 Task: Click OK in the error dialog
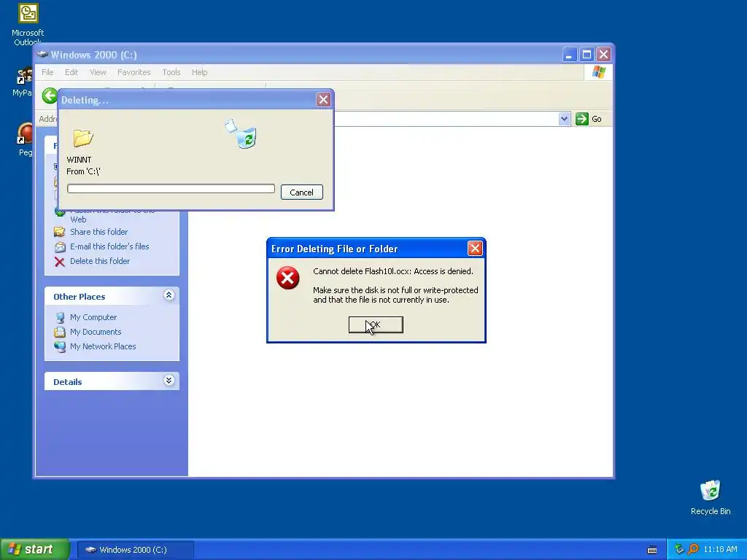coord(376,324)
